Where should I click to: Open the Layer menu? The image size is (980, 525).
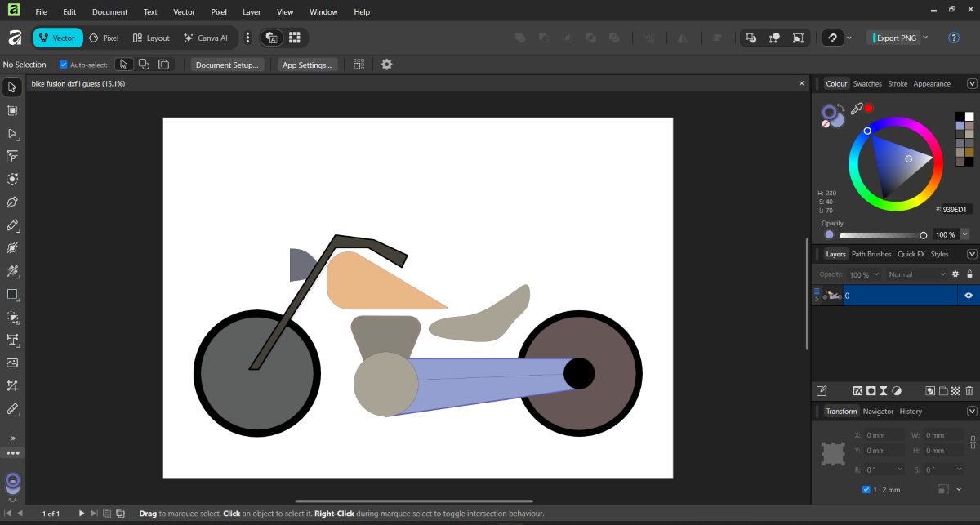pos(252,12)
